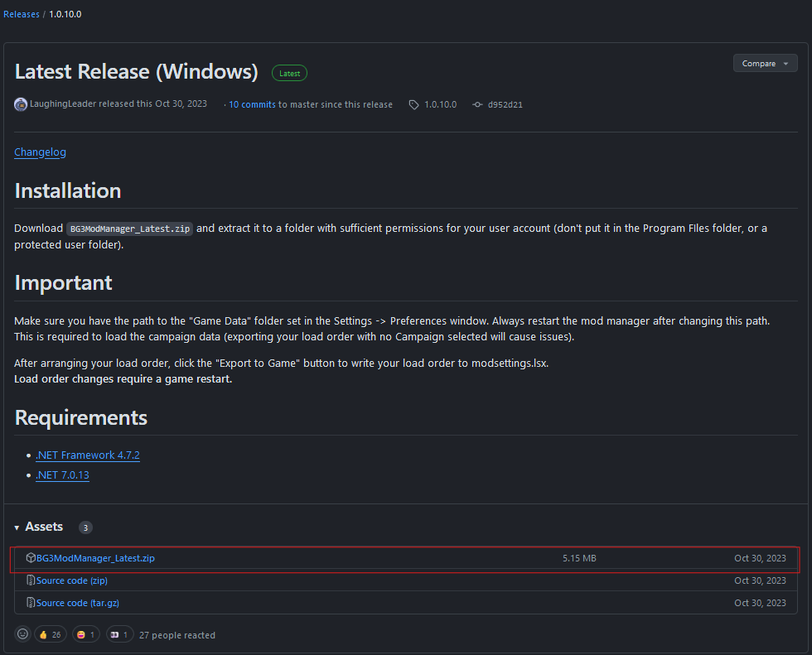812x655 pixels.
Task: Click the commit icon next to d952d21
Action: pyautogui.click(x=478, y=104)
